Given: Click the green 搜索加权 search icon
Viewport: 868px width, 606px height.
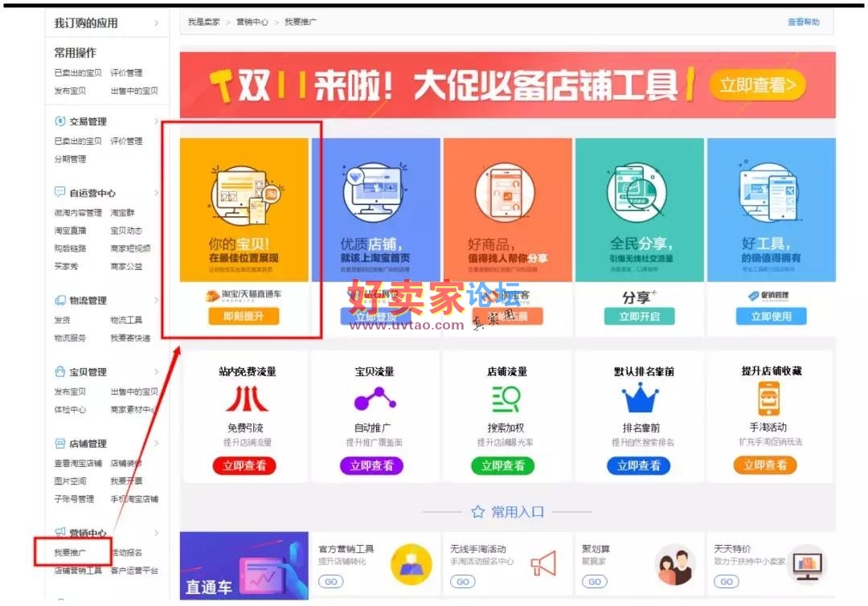Looking at the screenshot, I should 506,399.
